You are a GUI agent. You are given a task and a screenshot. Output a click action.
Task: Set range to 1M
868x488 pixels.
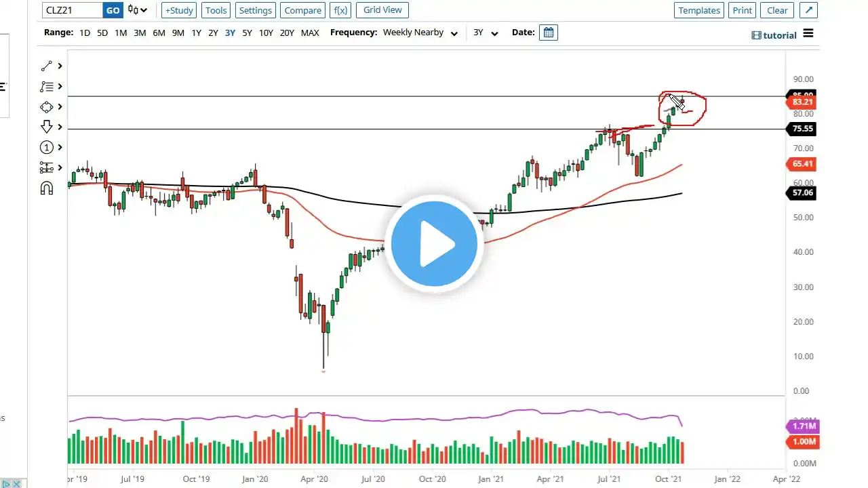[121, 33]
